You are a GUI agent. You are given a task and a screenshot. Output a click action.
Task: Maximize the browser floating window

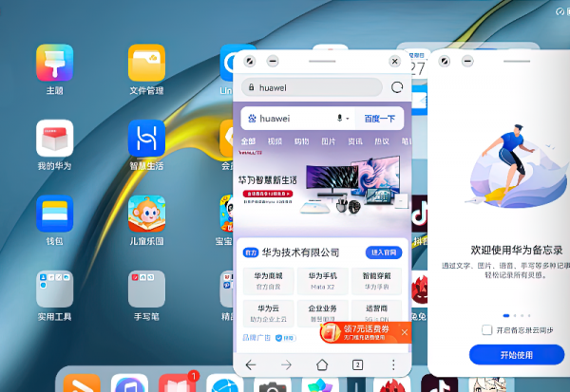coord(250,61)
